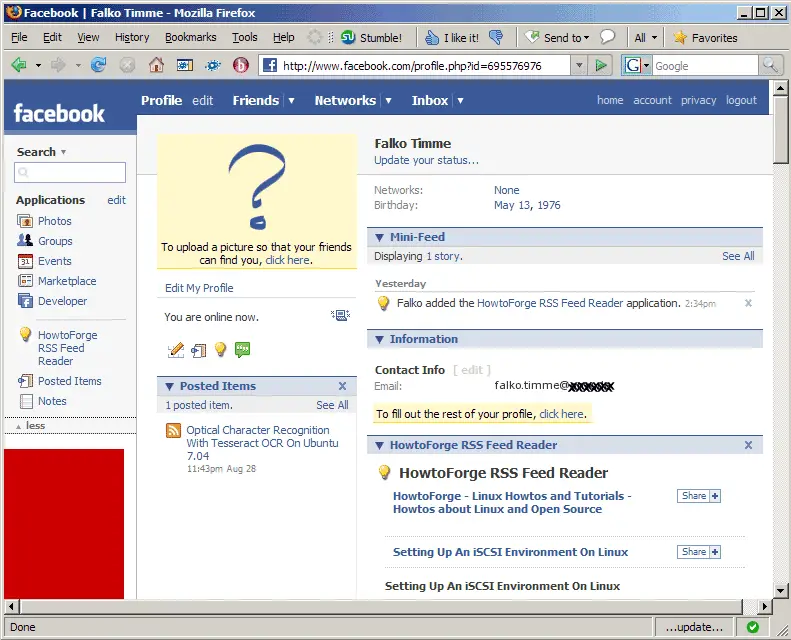Click the StumbleUpon Stumble! button
The image size is (791, 640).
tap(371, 37)
